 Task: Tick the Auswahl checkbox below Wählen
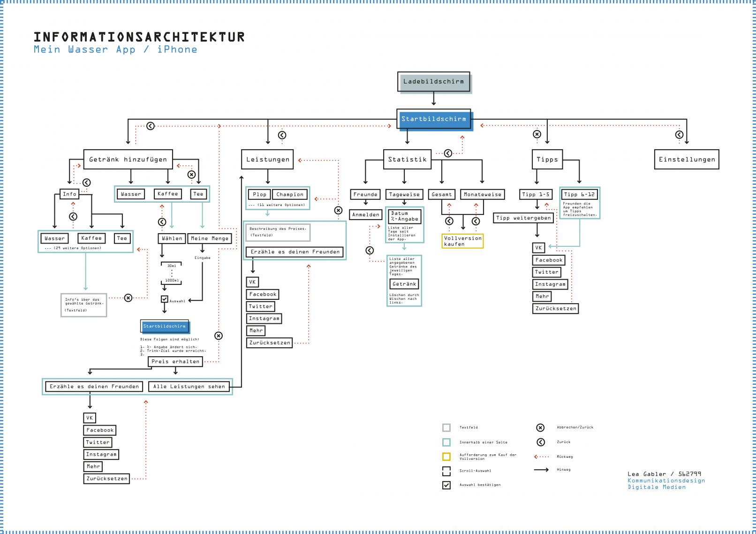click(165, 299)
